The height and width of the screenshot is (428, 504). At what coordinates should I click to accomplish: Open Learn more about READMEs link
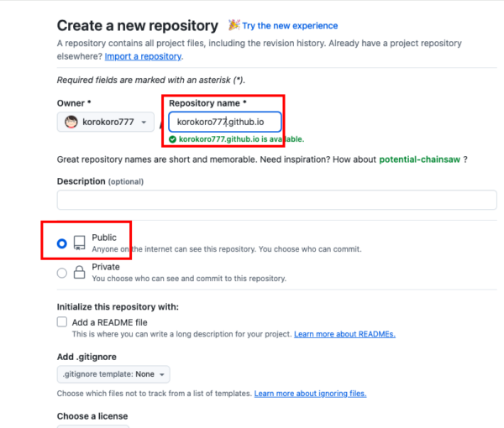click(x=344, y=334)
